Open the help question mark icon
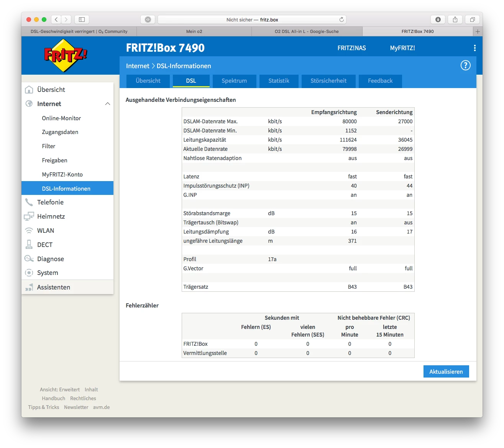Viewport: 504px width, 448px height. 465,65
